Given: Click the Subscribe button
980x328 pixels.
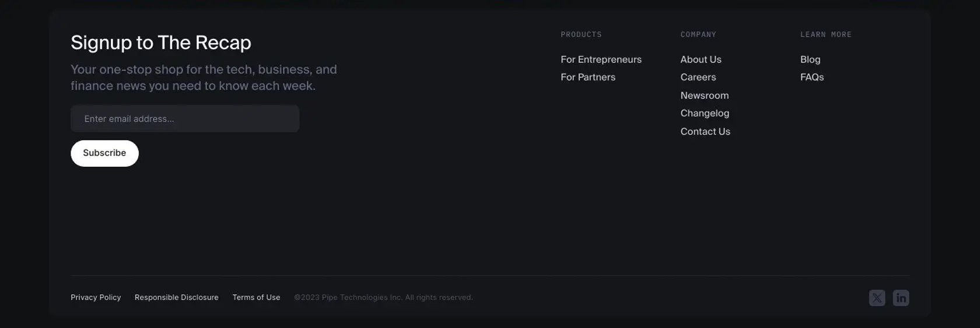Looking at the screenshot, I should tap(104, 153).
